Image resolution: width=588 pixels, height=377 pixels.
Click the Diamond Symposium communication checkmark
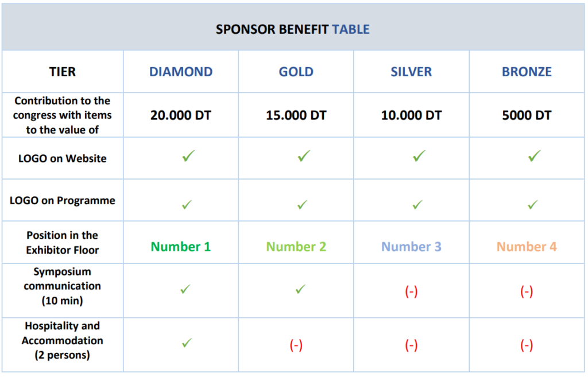pos(185,289)
